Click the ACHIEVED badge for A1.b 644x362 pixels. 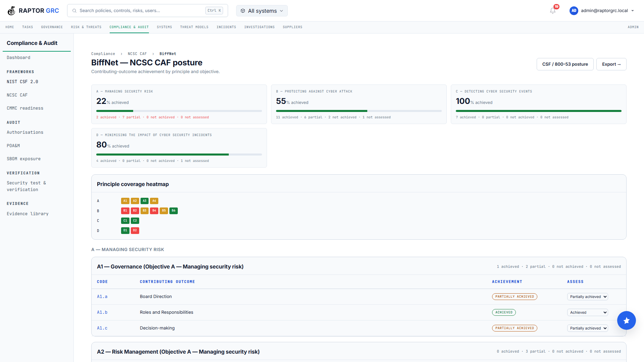tap(504, 312)
